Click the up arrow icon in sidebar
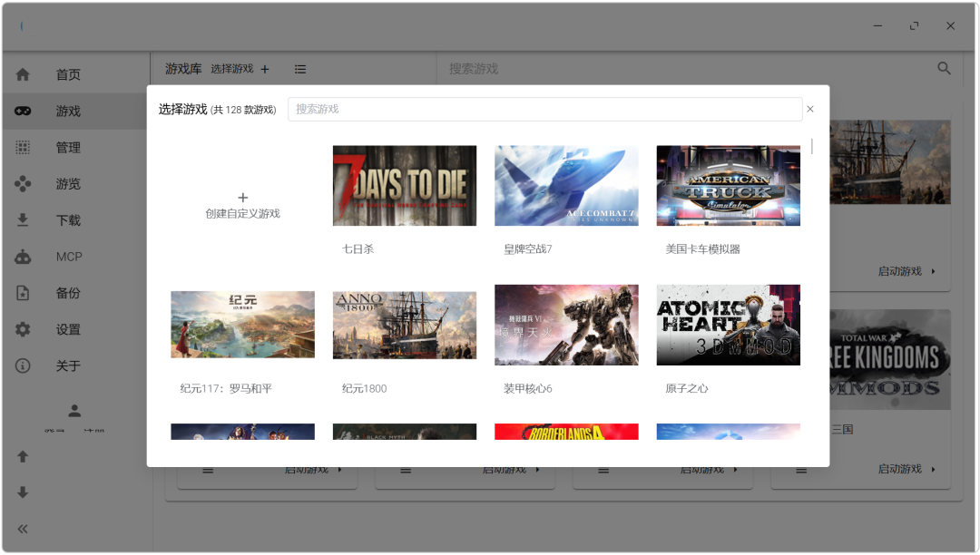980x555 pixels. 23,456
